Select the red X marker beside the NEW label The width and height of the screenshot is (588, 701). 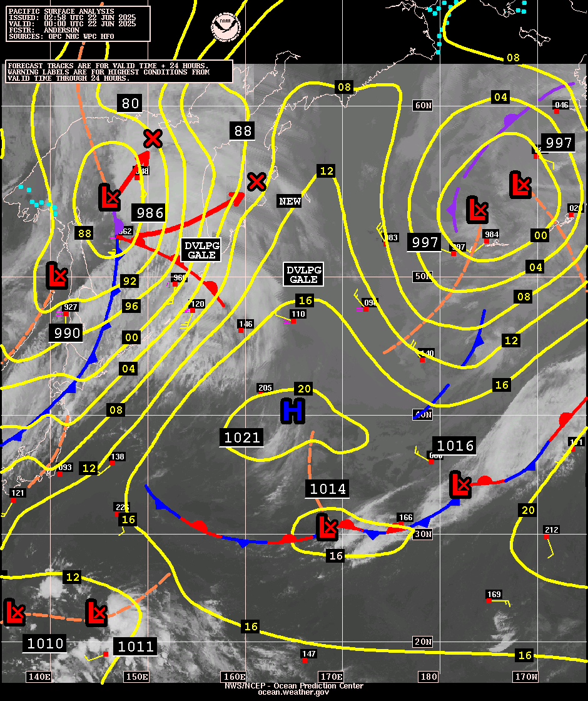257,182
